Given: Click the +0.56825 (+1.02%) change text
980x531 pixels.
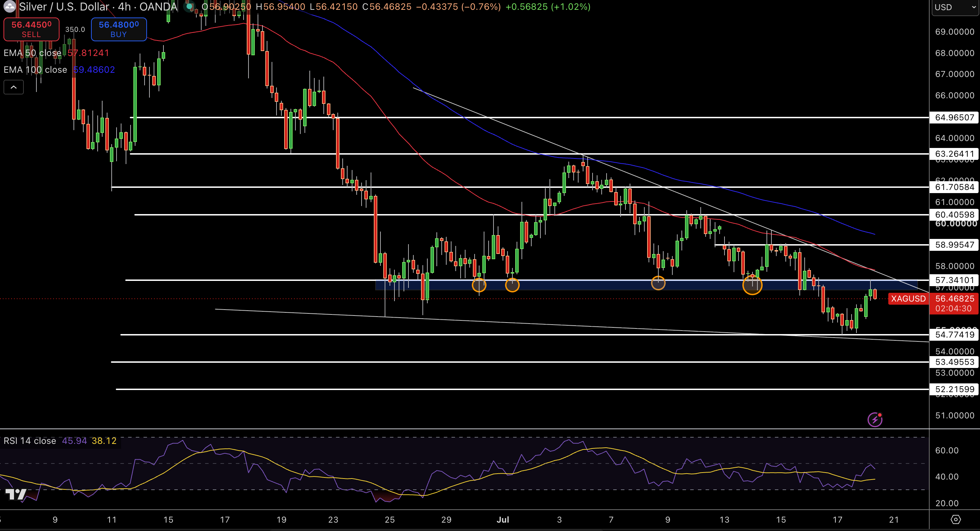Looking at the screenshot, I should (548, 6).
